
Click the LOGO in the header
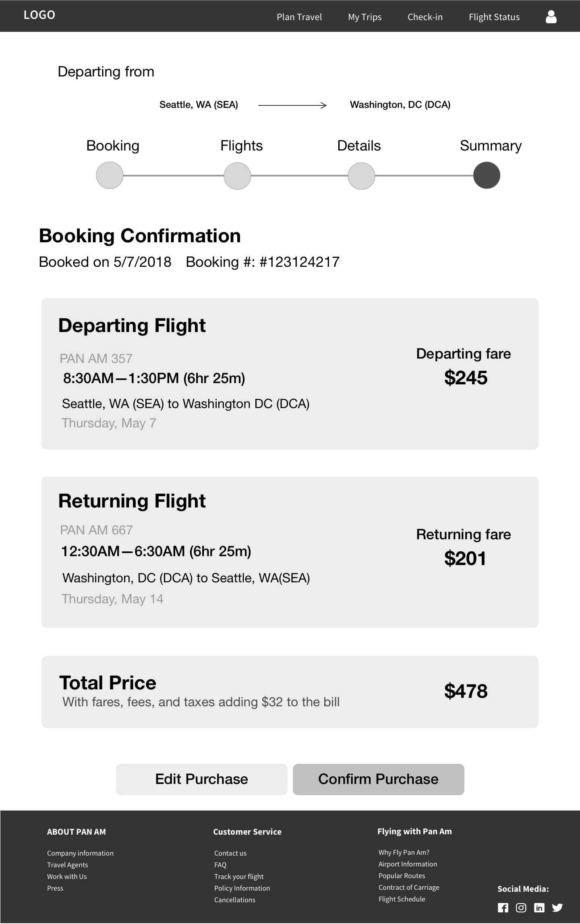(x=39, y=15)
